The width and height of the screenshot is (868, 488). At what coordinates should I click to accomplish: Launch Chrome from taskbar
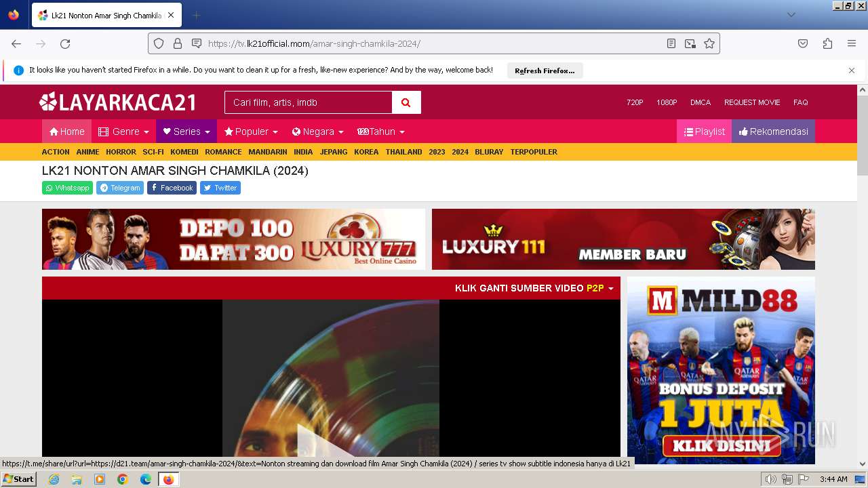[123, 479]
